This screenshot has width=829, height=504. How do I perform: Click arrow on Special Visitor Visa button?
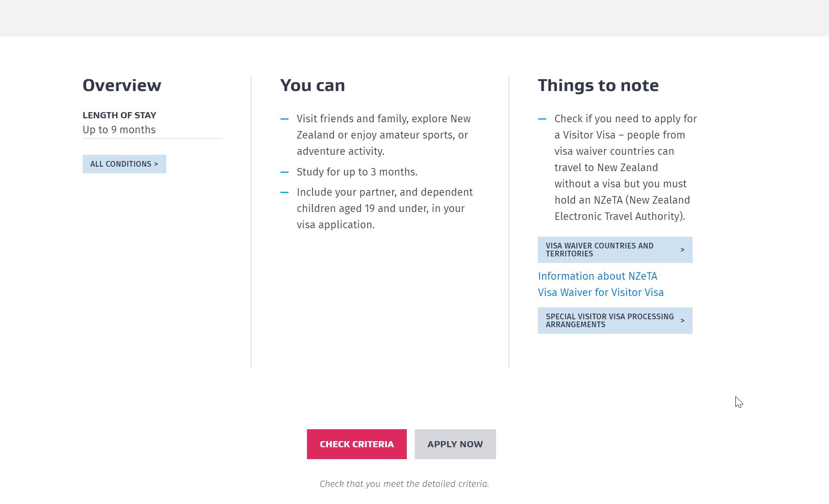(x=683, y=321)
